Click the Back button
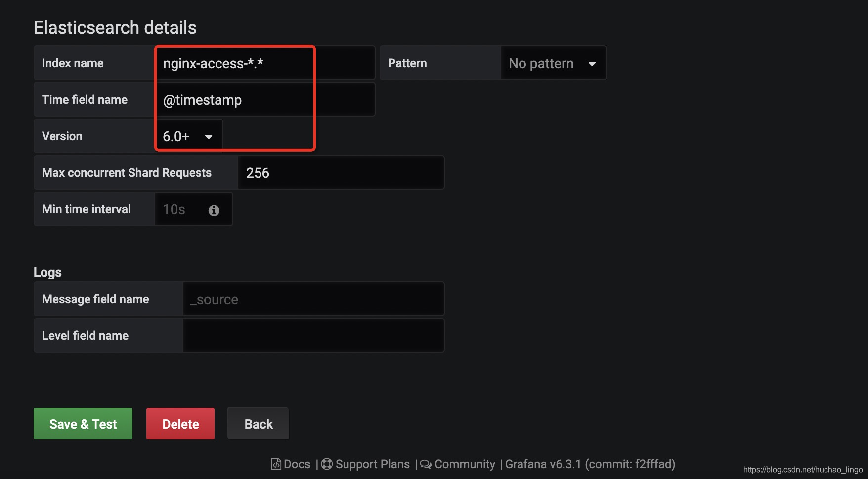 coord(258,424)
